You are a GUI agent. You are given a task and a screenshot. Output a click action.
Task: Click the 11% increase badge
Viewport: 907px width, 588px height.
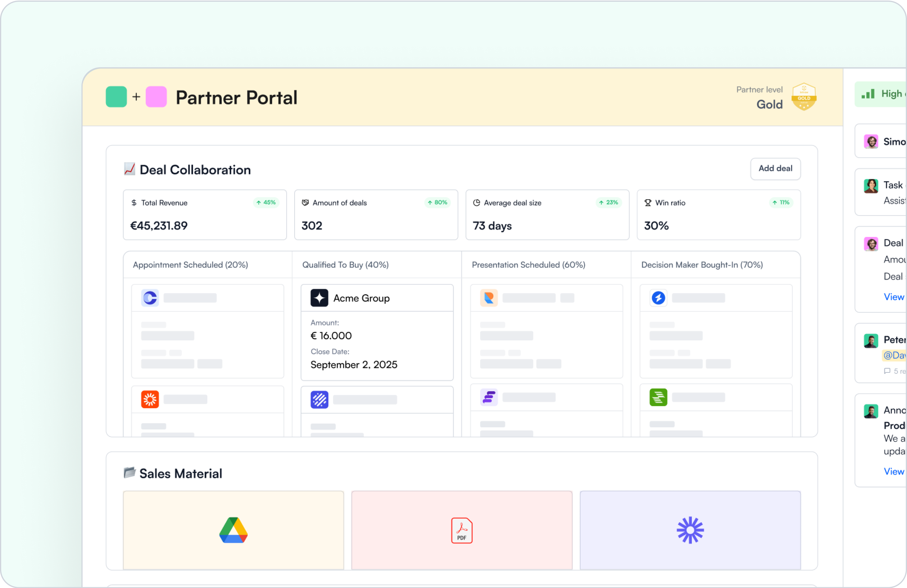click(x=781, y=203)
